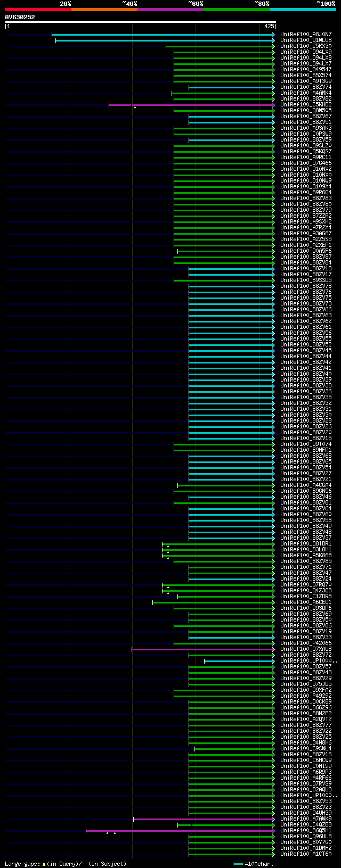The height and width of the screenshot is (868, 341).
Task: Select the UniRef100_A6CEQ1 label
Action: click(x=306, y=602)
